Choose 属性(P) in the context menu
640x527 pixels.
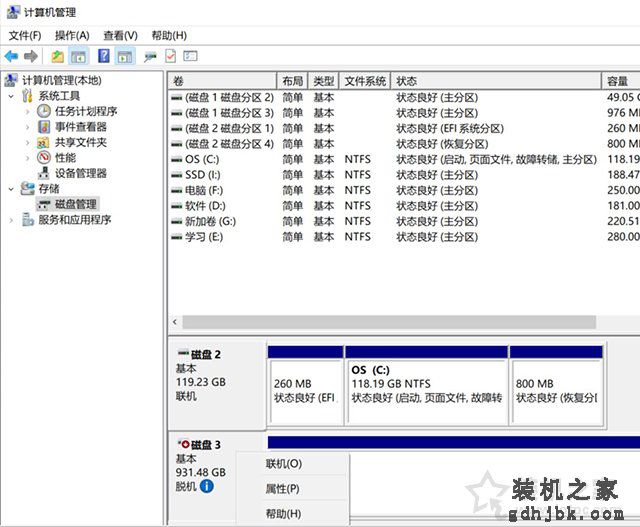click(x=282, y=488)
